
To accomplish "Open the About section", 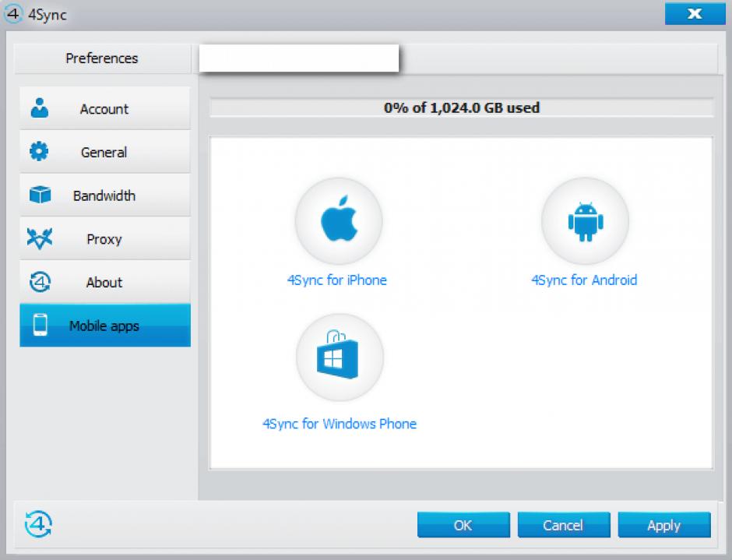I will [x=105, y=282].
